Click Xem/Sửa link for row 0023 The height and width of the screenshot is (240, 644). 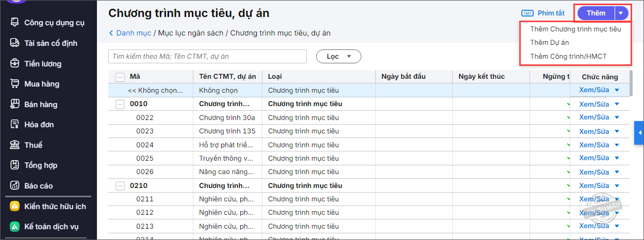(594, 131)
